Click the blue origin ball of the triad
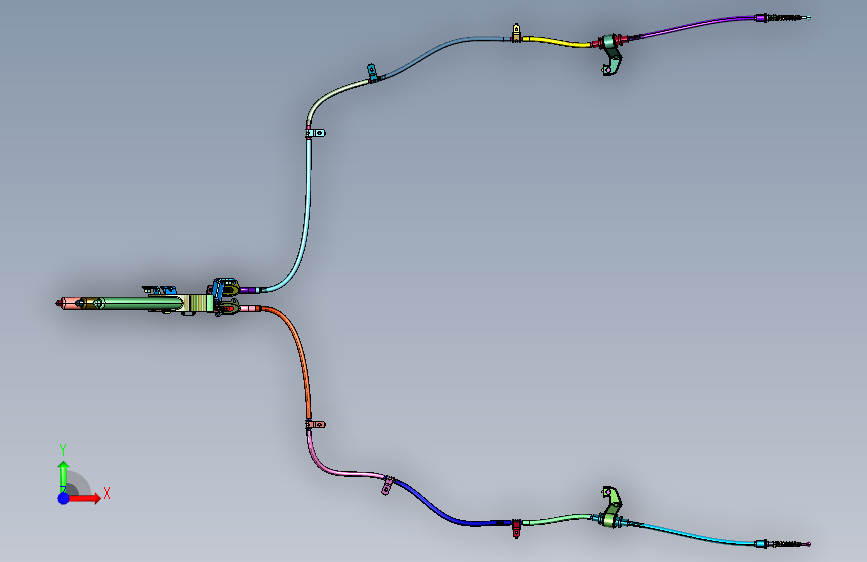 (x=64, y=498)
